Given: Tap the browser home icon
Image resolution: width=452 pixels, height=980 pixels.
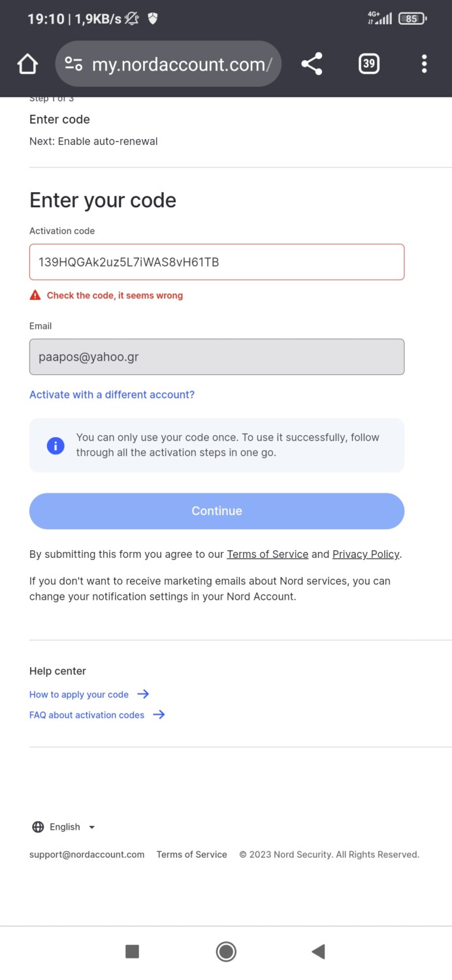Looking at the screenshot, I should 27,64.
